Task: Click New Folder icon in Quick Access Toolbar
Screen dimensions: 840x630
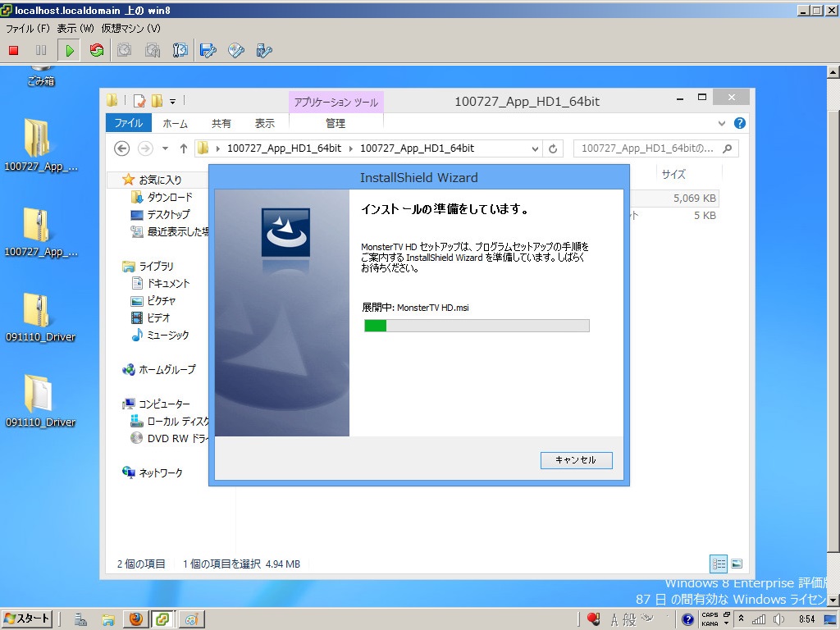Action: coord(157,101)
